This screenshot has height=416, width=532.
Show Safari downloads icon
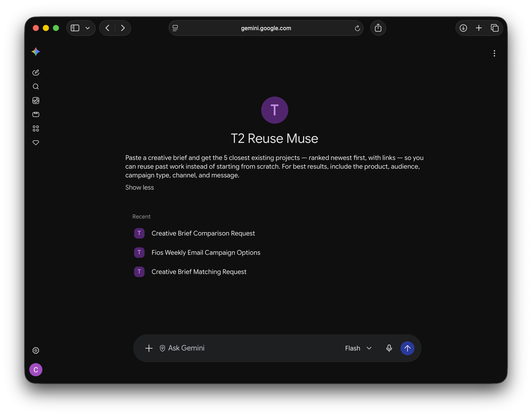pos(463,28)
